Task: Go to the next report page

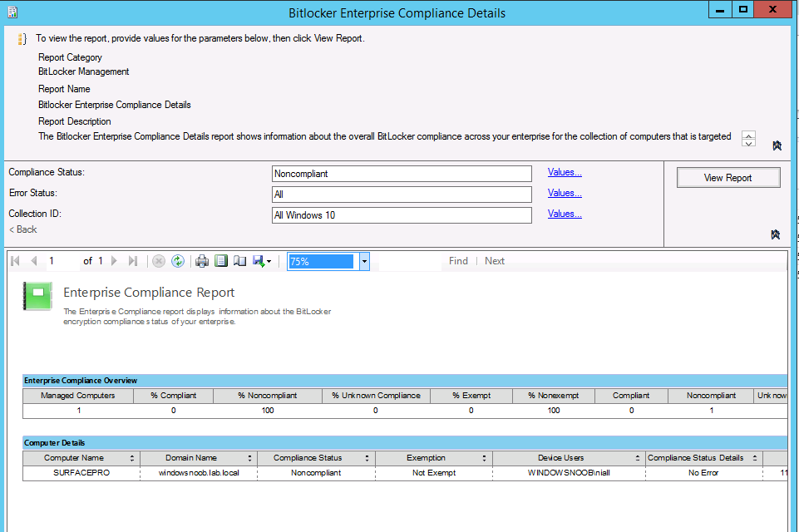Action: [x=114, y=261]
